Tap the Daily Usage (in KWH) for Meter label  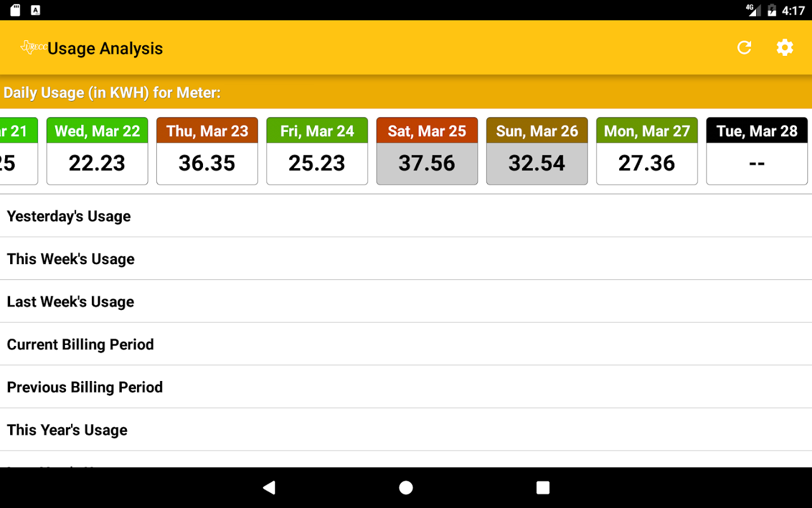[x=112, y=93]
